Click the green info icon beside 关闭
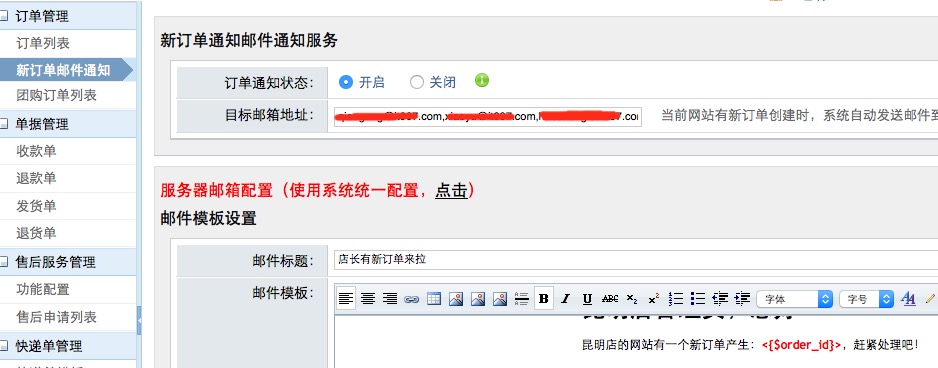938x368 pixels. (482, 80)
